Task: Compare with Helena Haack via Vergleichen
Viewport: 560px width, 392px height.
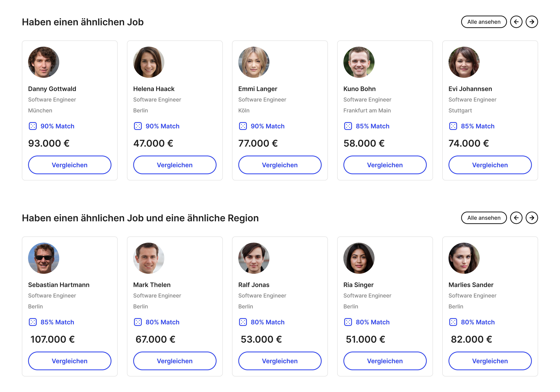Action: [x=175, y=165]
